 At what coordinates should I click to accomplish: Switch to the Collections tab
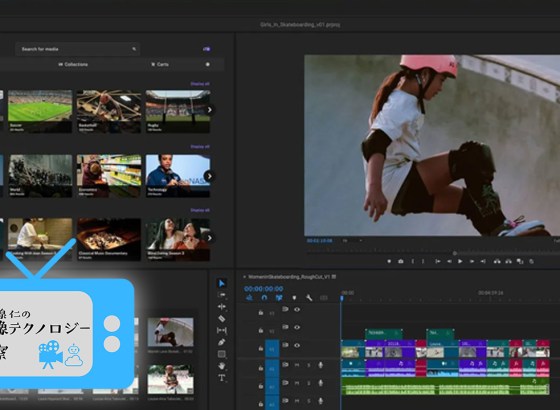point(73,64)
